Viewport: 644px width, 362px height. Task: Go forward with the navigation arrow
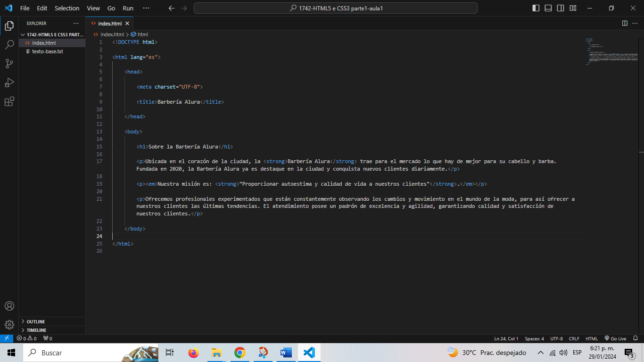[x=184, y=8]
